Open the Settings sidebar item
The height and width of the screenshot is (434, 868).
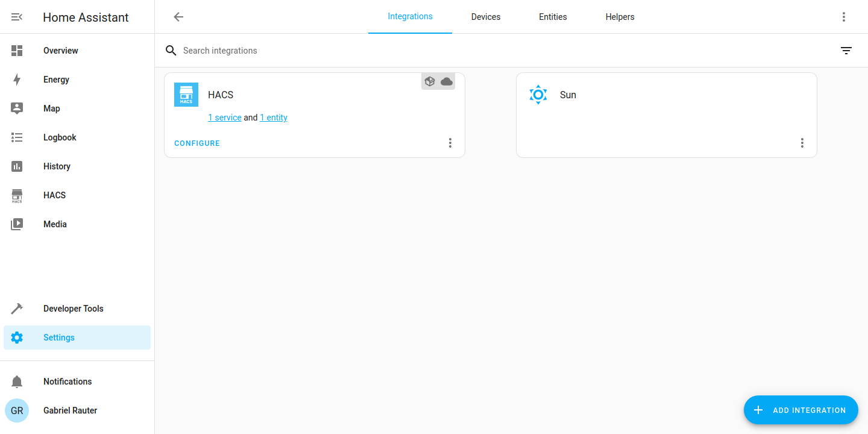[x=77, y=338]
